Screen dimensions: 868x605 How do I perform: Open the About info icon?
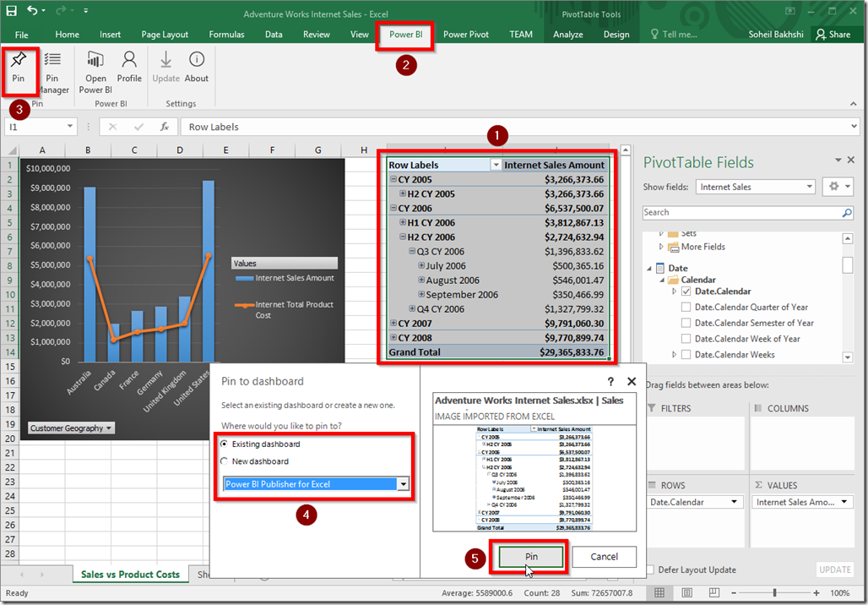pyautogui.click(x=197, y=59)
